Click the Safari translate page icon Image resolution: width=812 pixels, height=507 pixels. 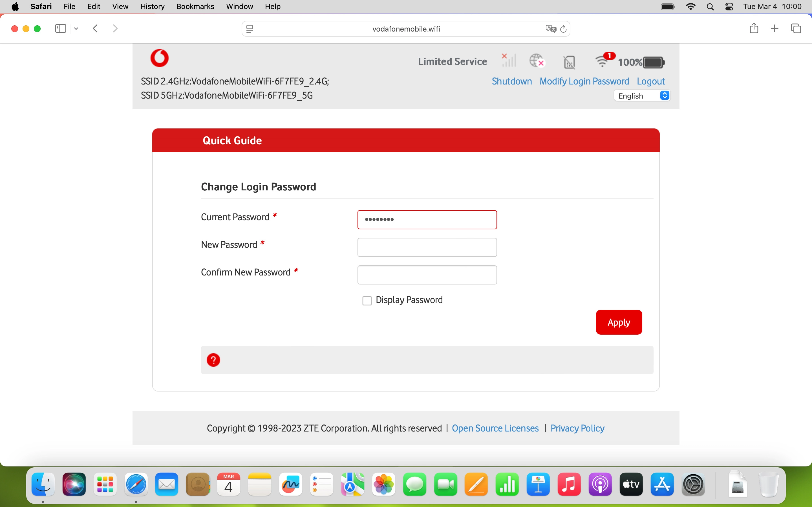click(550, 29)
